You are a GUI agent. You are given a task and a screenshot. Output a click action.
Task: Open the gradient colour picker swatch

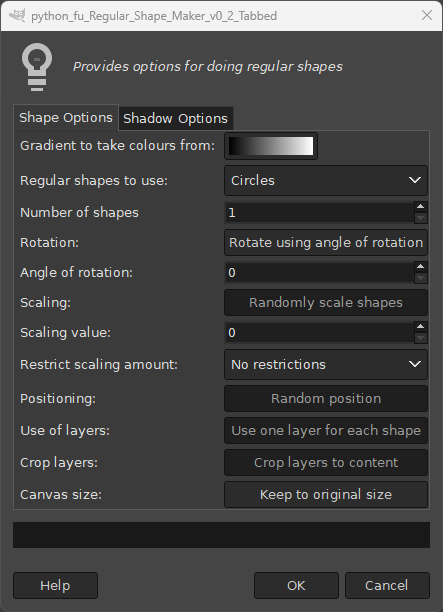point(271,146)
